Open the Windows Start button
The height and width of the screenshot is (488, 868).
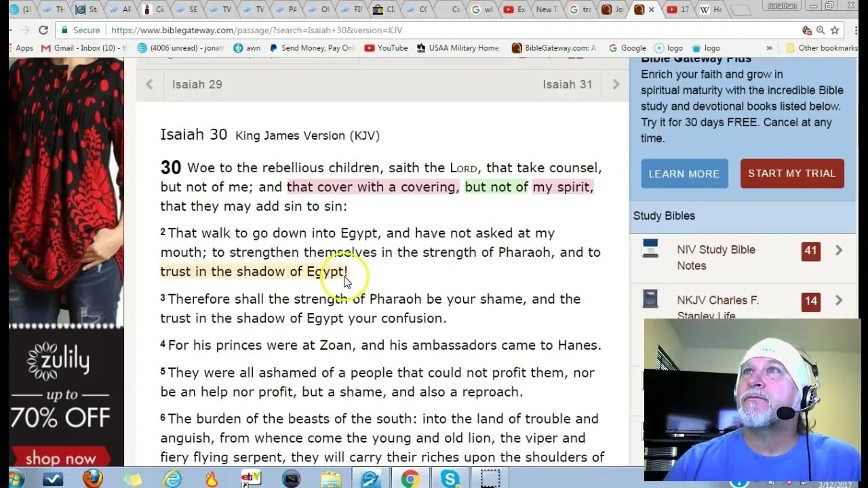[14, 479]
